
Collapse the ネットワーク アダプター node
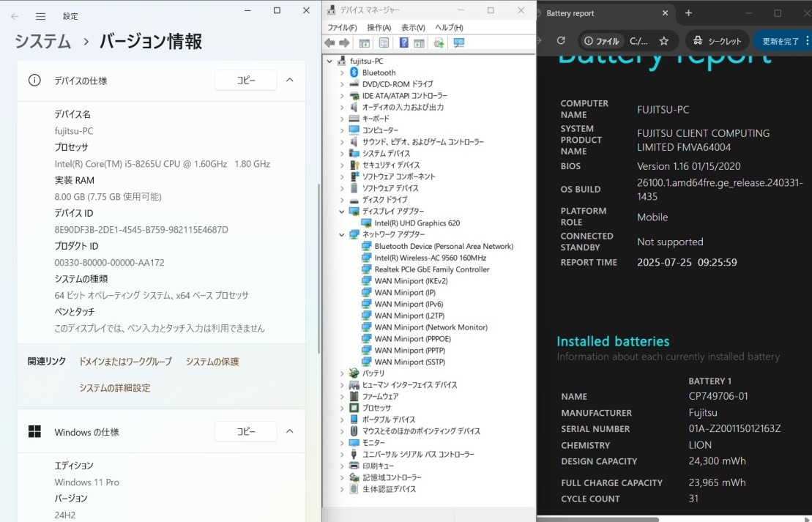pos(342,234)
